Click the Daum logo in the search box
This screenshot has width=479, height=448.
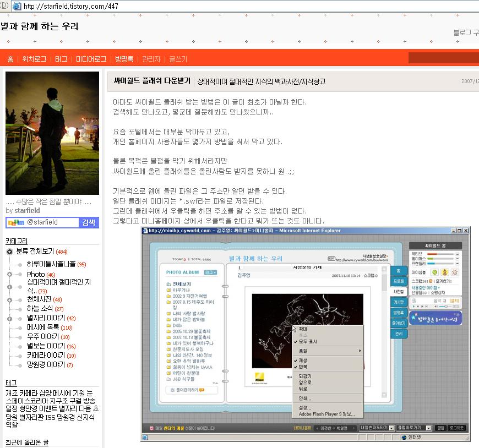click(x=16, y=223)
